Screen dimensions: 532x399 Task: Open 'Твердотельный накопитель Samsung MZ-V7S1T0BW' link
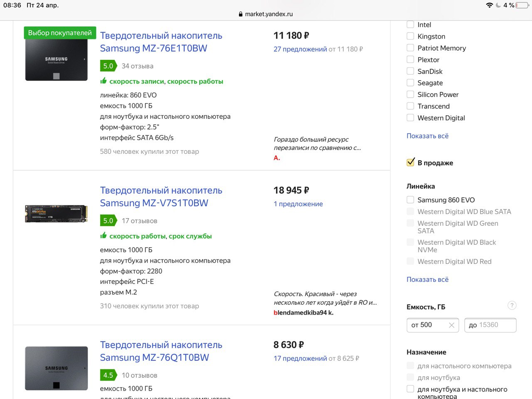click(x=161, y=197)
